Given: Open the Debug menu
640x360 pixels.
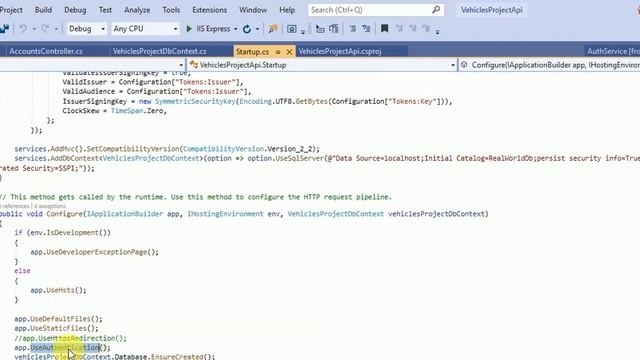Looking at the screenshot, I should [x=75, y=10].
